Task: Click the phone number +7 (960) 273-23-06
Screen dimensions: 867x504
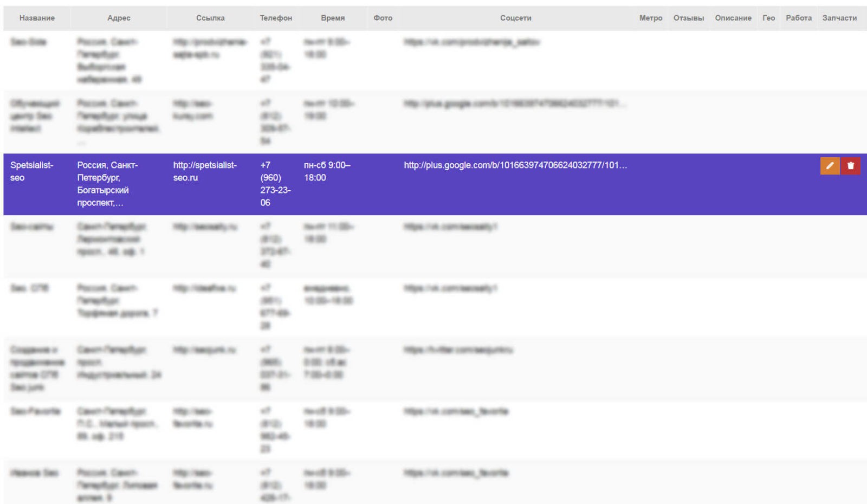Action: 275,184
